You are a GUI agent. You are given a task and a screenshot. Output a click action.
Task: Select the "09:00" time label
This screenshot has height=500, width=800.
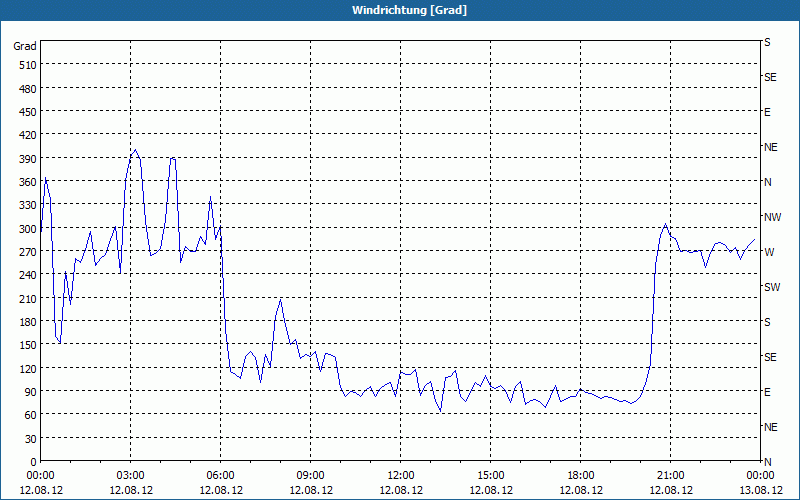(x=311, y=476)
